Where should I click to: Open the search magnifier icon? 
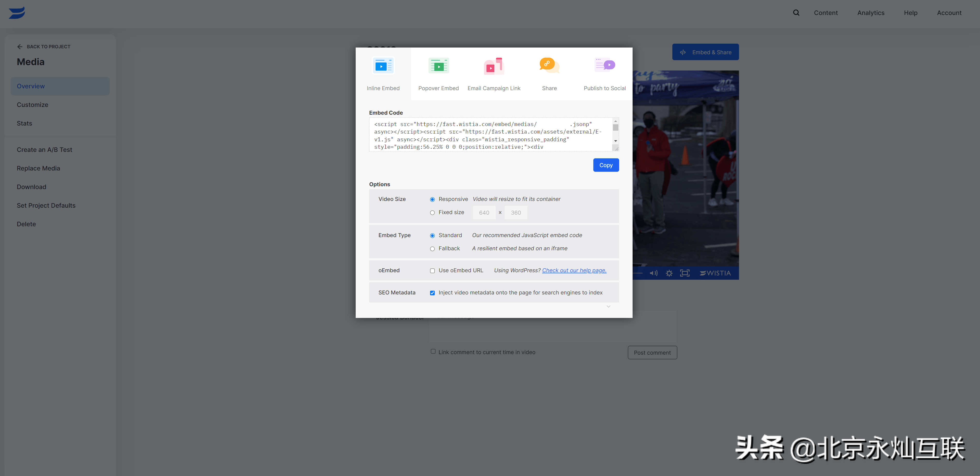coord(796,13)
